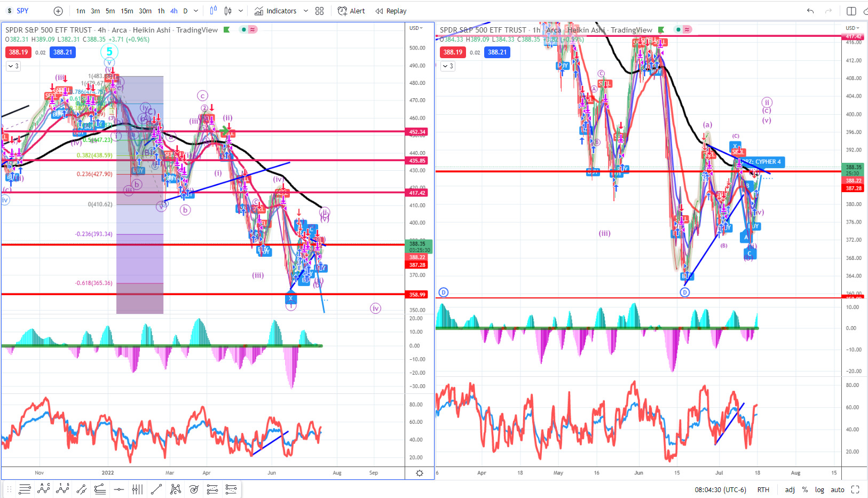Select the 4h timeframe
The height and width of the screenshot is (498, 868).
tap(174, 11)
